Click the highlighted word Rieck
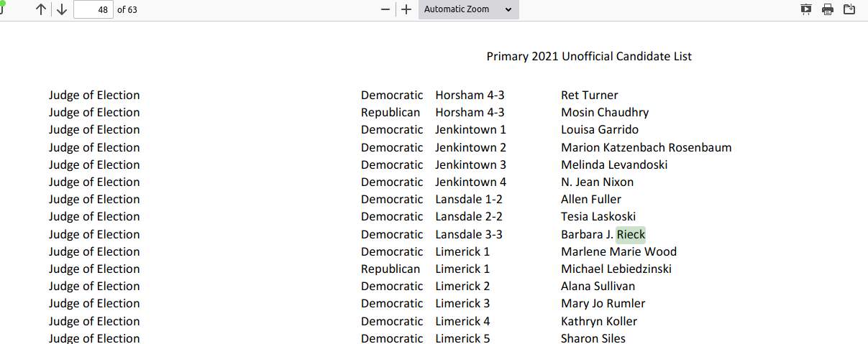Screen dimensions: 868x344 631,234
